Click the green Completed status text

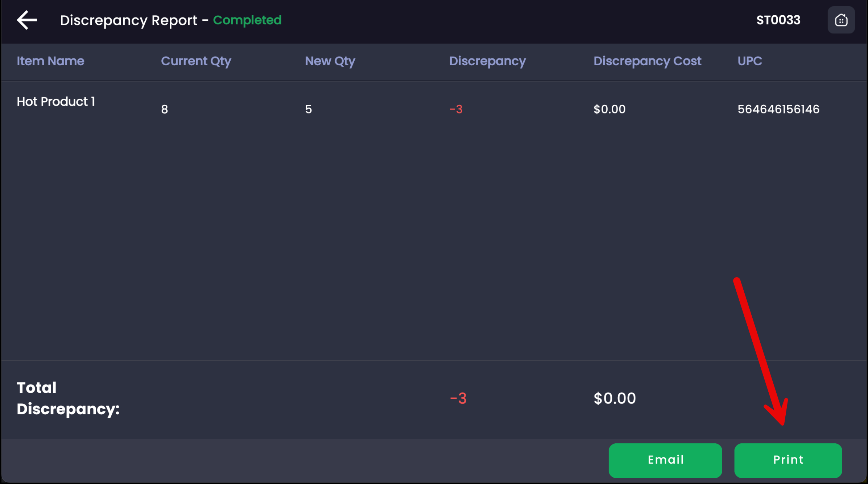[x=247, y=20]
